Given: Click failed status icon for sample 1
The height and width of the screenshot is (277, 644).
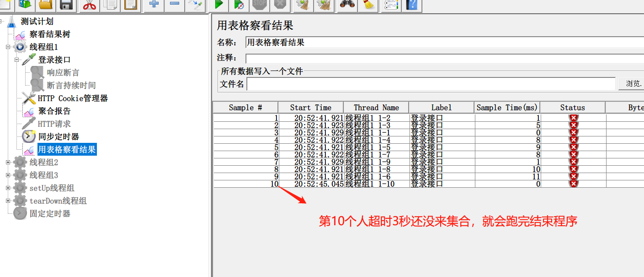Looking at the screenshot, I should pyautogui.click(x=573, y=118).
